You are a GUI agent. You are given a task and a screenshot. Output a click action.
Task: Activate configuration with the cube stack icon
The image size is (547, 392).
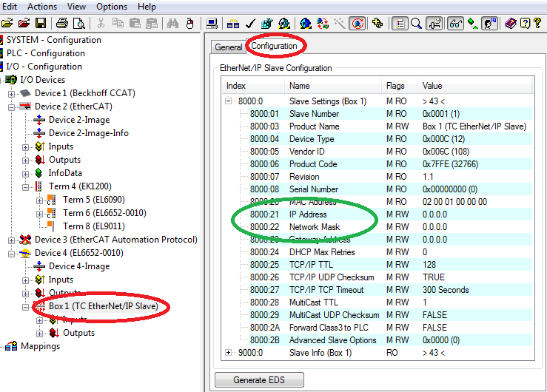(x=267, y=24)
